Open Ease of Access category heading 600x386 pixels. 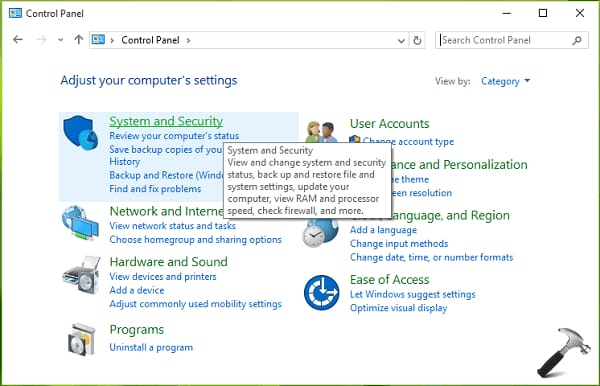tap(390, 280)
